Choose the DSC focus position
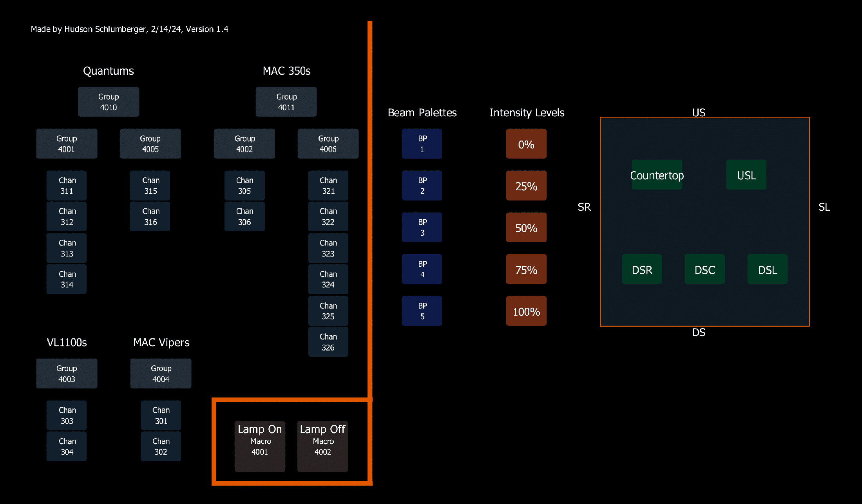Viewport: 862px width, 504px height. [x=704, y=269]
